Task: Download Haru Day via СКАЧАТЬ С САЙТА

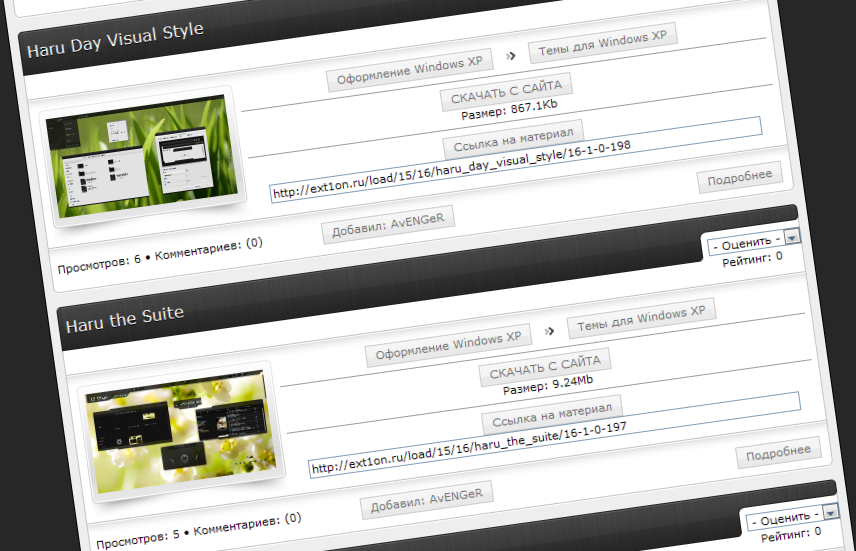Action: tap(506, 93)
